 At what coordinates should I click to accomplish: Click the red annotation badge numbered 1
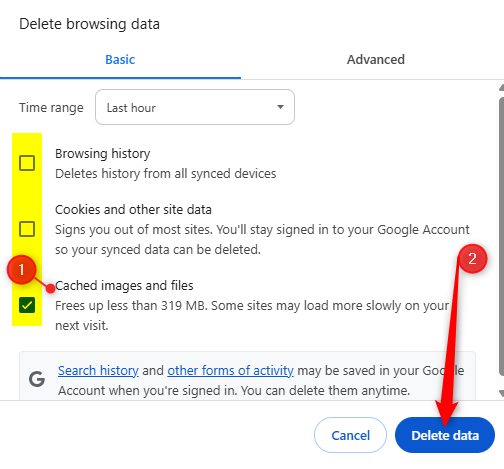click(x=21, y=270)
